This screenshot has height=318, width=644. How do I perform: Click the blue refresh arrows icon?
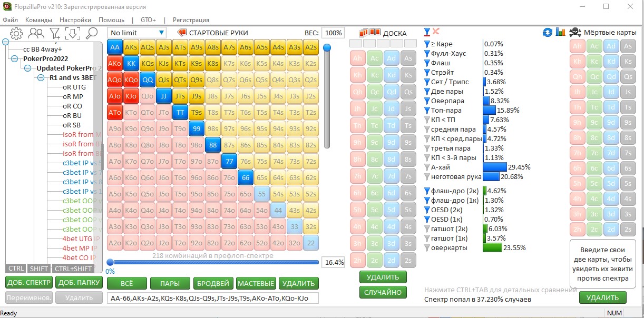click(548, 33)
